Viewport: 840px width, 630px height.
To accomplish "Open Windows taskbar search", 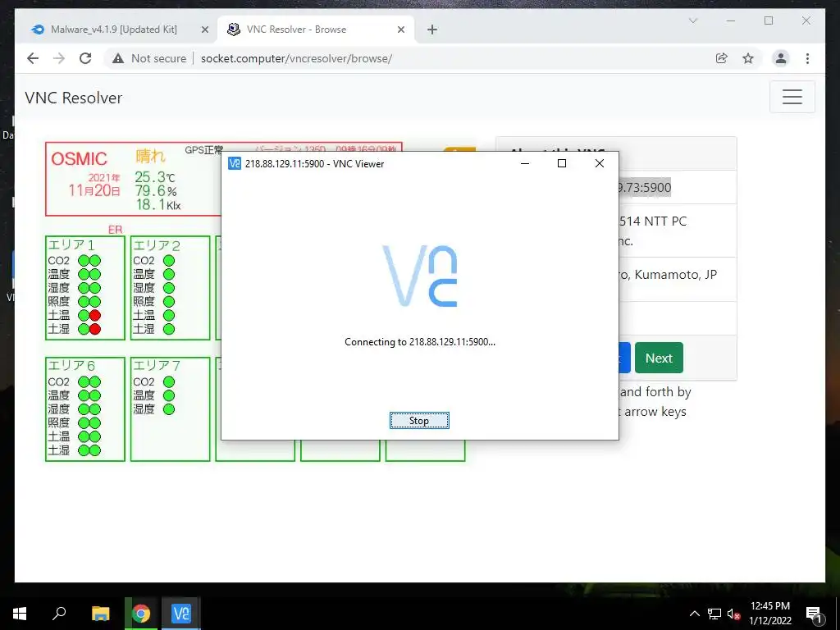I will [59, 614].
